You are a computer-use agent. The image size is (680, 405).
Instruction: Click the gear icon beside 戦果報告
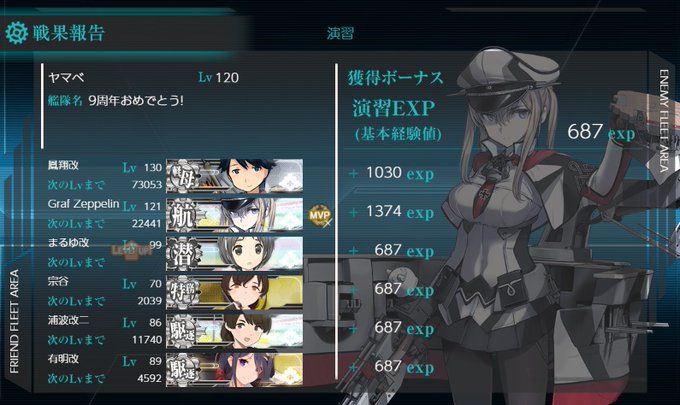click(16, 33)
